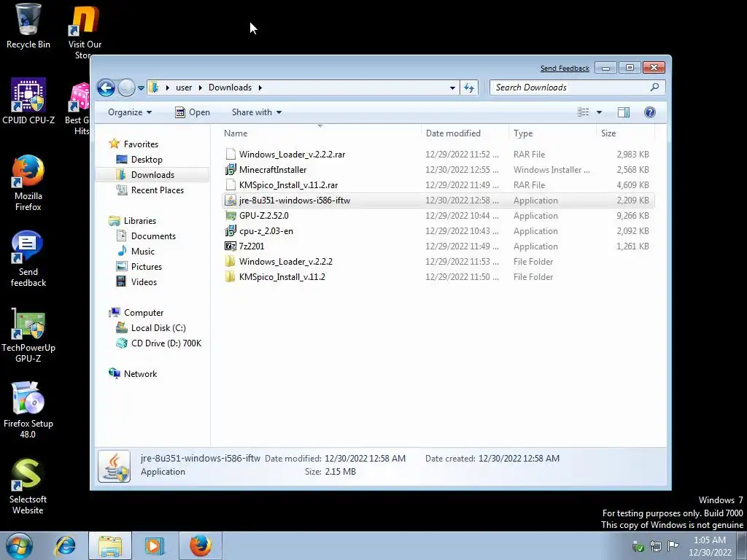Click the Computer group header
747x560 pixels.
[x=144, y=313]
